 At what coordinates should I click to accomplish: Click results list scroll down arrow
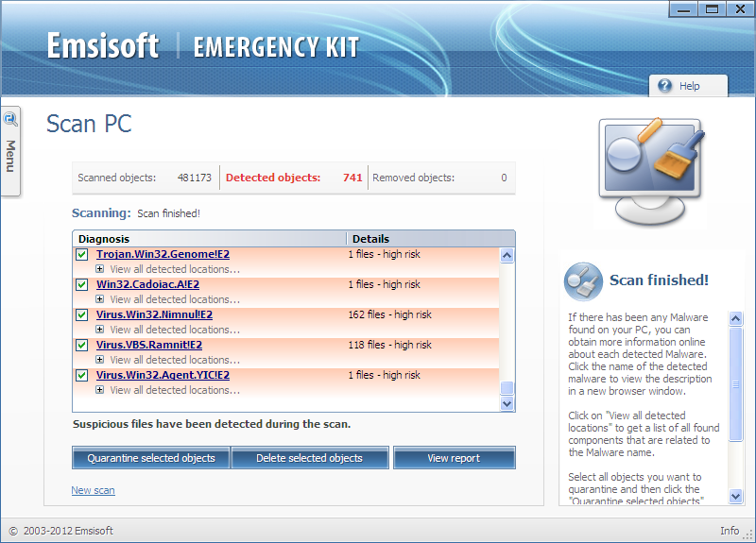(x=507, y=404)
